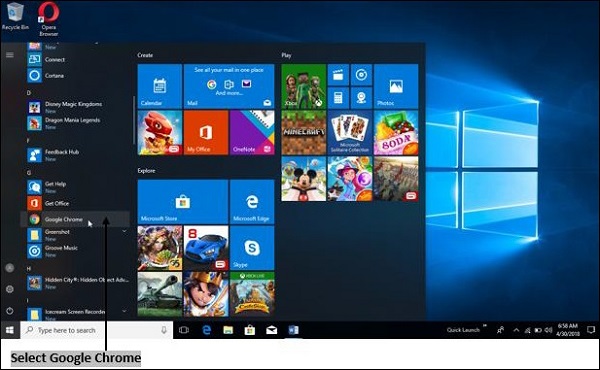Click the microphone icon in search box
Viewport: 600px width, 370px height.
click(164, 330)
